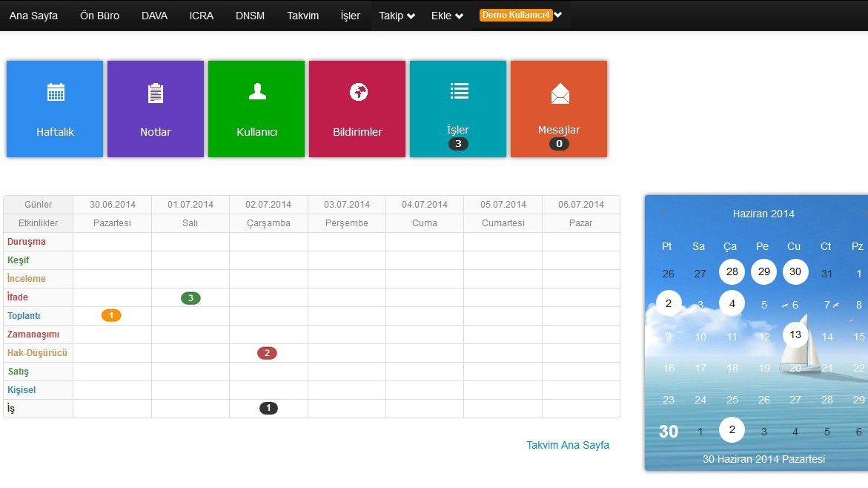Click the Ana Sayfa home link
The height and width of the screenshot is (488, 868).
pyautogui.click(x=33, y=16)
